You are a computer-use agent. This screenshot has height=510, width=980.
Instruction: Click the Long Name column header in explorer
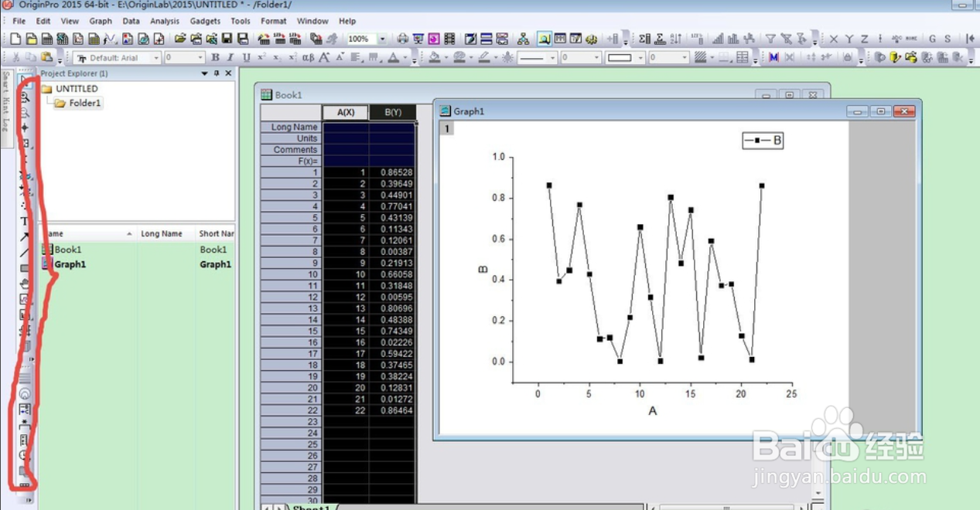[x=161, y=233]
